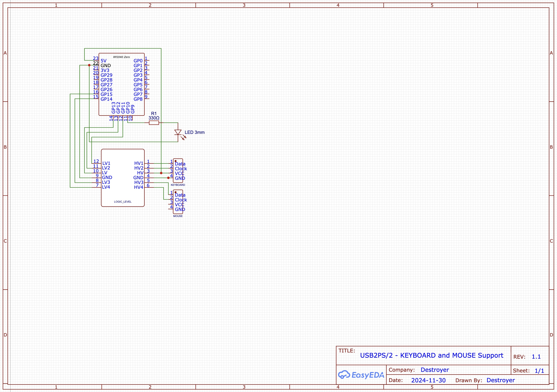This screenshot has height=392, width=557.
Task: Click 'VCC' pin on KEYBOARD connector
Action: click(x=180, y=173)
